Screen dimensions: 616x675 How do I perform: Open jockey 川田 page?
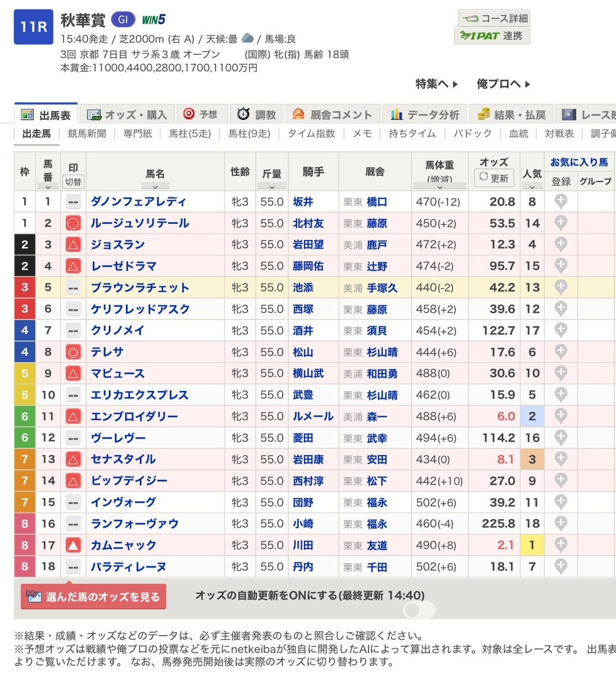pyautogui.click(x=303, y=545)
